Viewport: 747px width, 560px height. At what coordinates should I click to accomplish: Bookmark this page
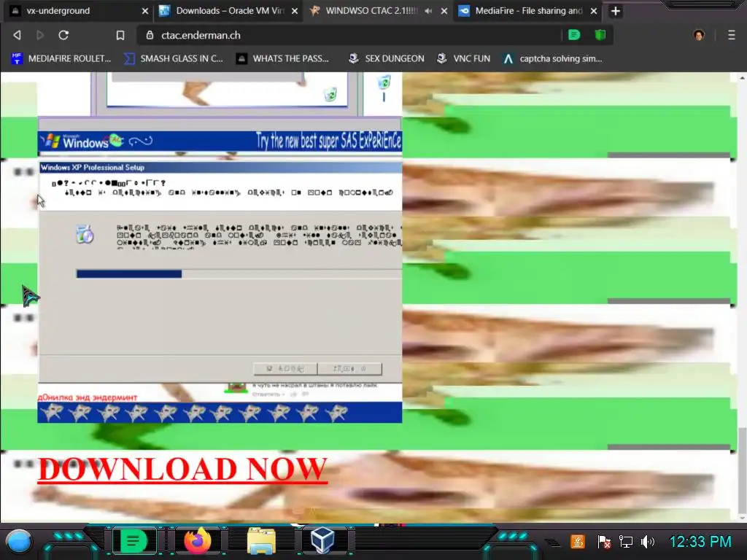(120, 35)
